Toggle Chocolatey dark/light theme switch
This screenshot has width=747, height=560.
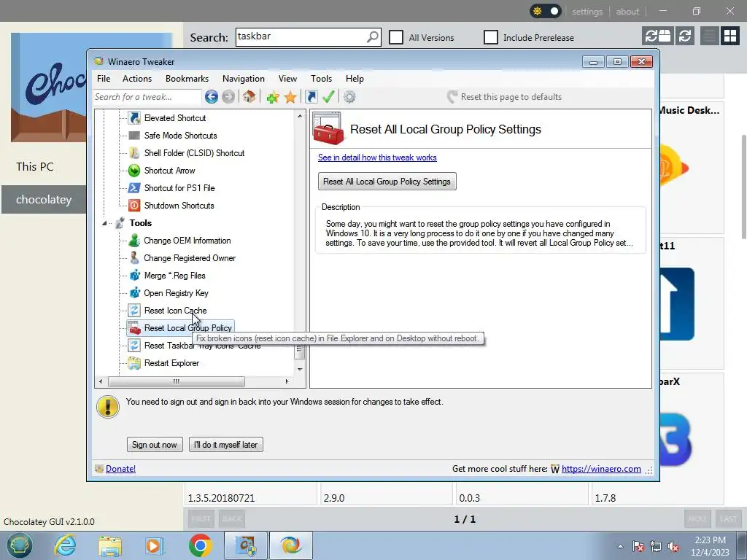coord(545,11)
